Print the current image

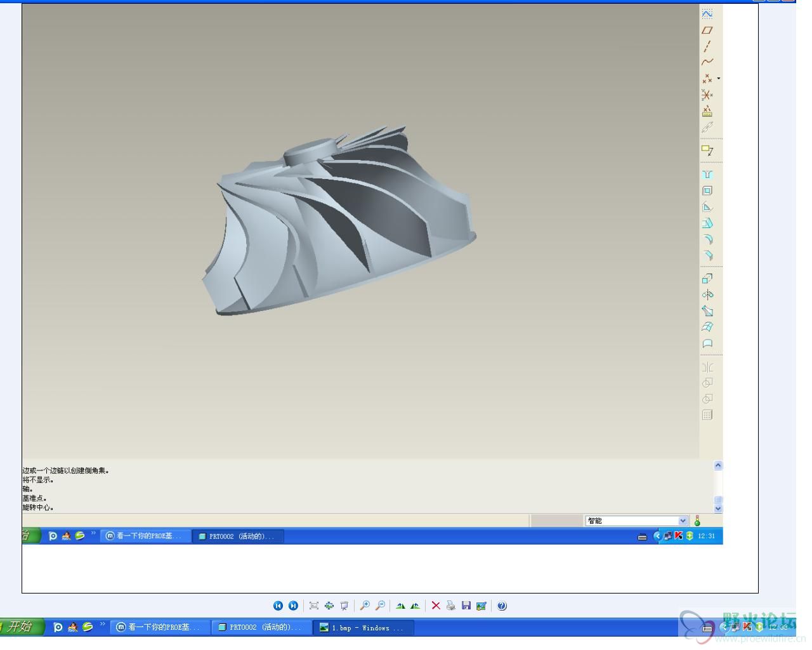pyautogui.click(x=451, y=606)
